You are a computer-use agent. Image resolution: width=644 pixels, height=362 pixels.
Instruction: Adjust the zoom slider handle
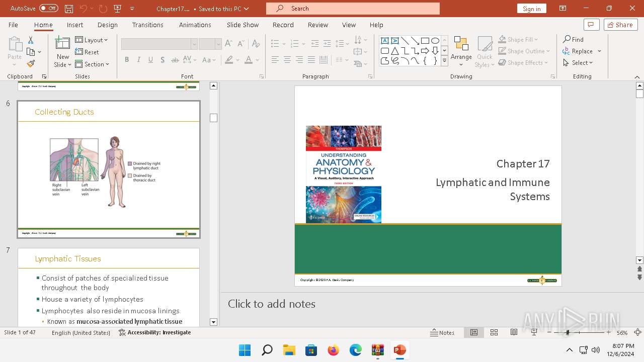pos(568,332)
